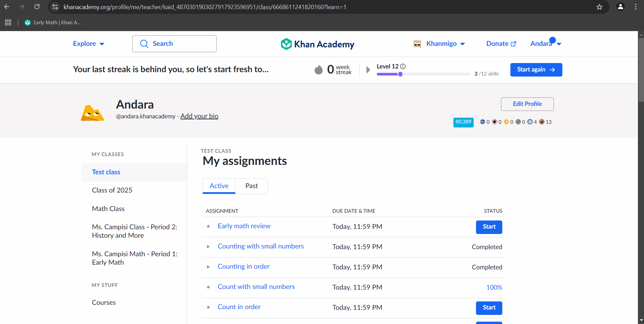Click the star icon beside Count with small numbers
644x324 pixels.
click(208, 287)
